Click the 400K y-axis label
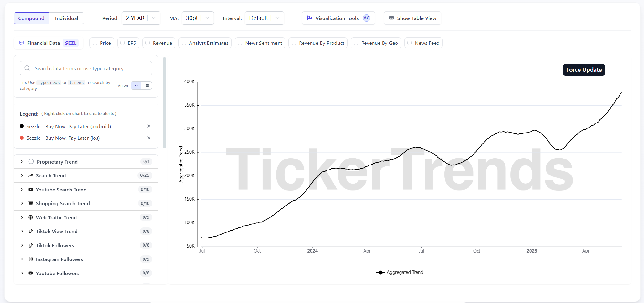Screen dimensions: 644x303 tap(189, 81)
